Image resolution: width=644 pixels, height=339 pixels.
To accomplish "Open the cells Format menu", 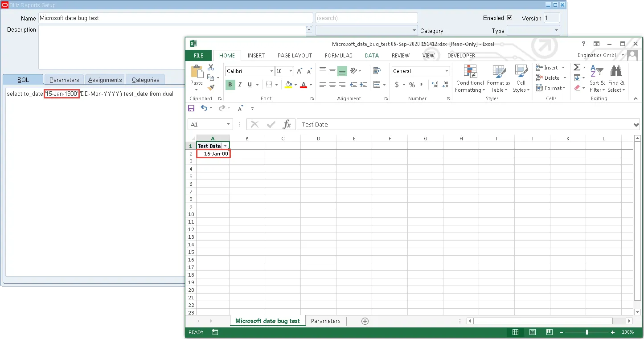I will (550, 88).
